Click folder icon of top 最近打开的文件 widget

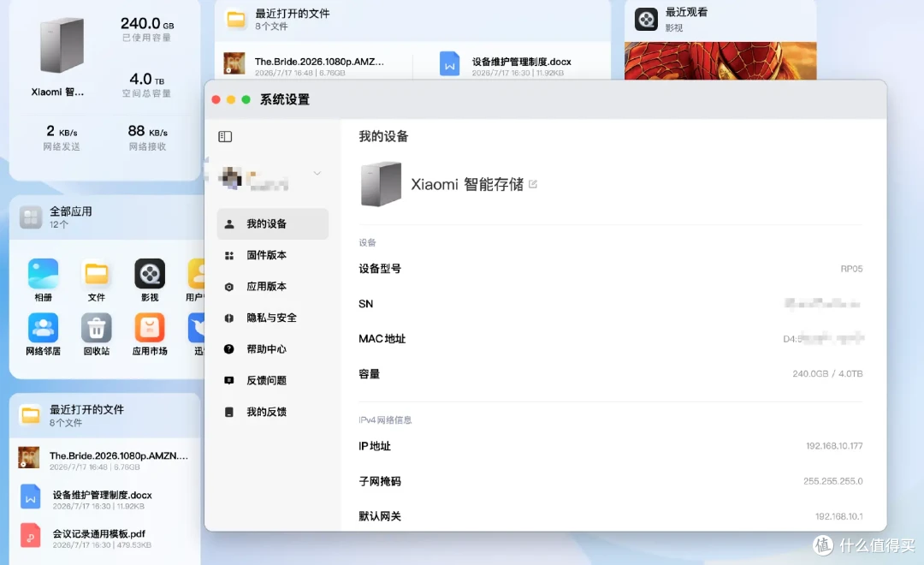[x=236, y=20]
